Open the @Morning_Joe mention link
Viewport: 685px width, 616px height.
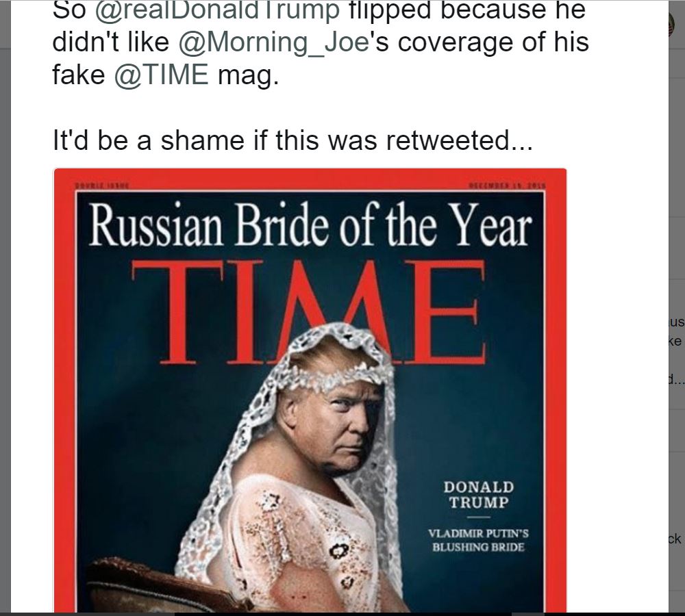(275, 42)
